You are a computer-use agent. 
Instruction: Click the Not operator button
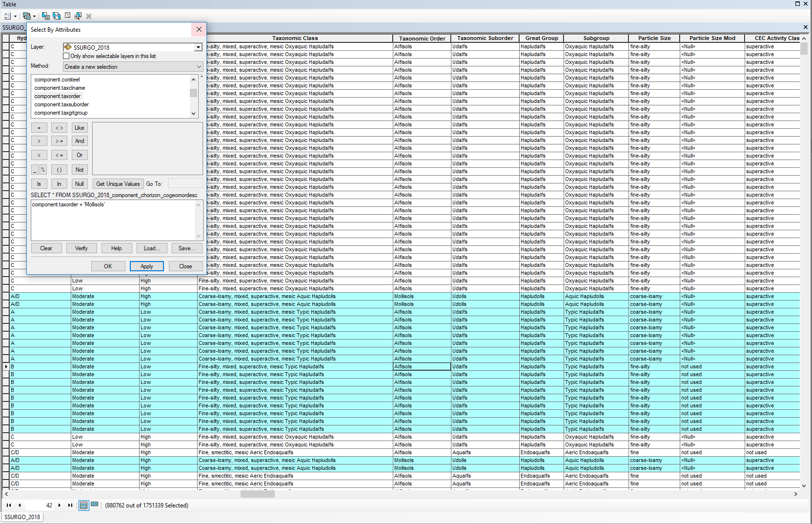tap(80, 170)
